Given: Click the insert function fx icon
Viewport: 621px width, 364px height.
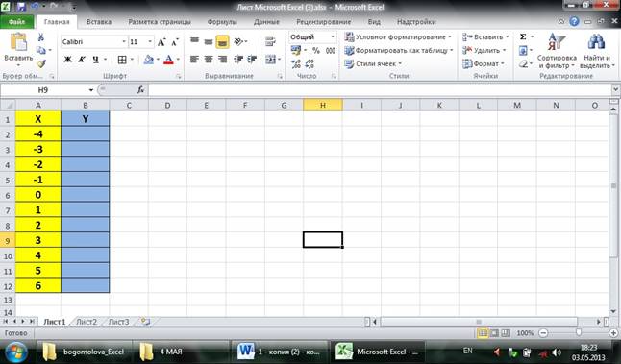Looking at the screenshot, I should click(x=140, y=90).
